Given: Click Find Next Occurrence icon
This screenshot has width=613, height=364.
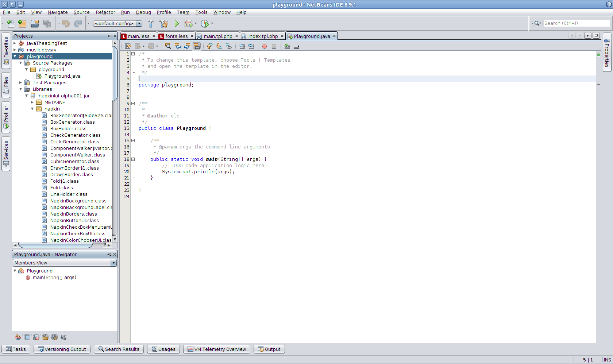Looking at the screenshot, I should tap(187, 46).
